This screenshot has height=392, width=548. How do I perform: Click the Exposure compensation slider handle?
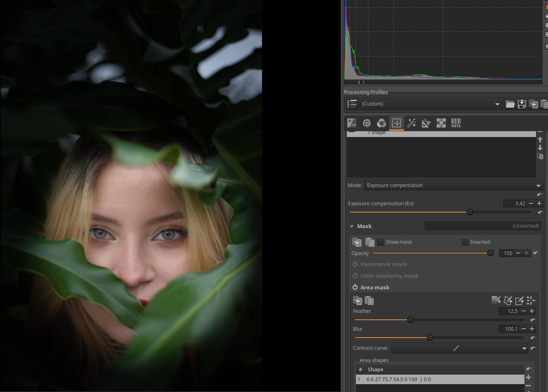470,212
